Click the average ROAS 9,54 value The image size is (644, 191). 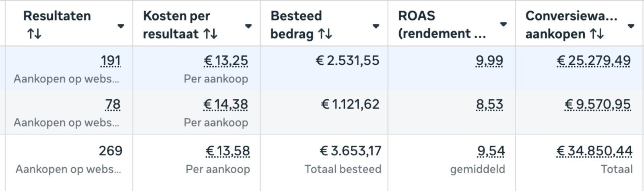click(x=491, y=151)
